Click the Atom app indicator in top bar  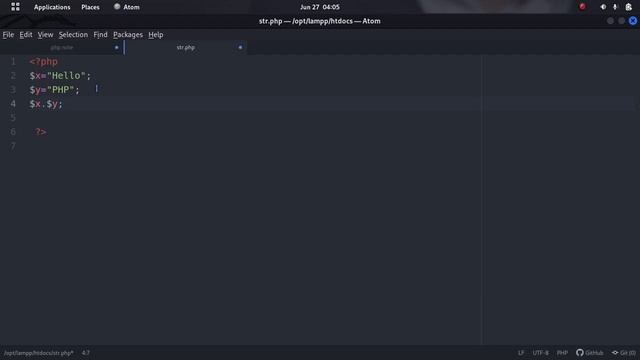click(127, 7)
